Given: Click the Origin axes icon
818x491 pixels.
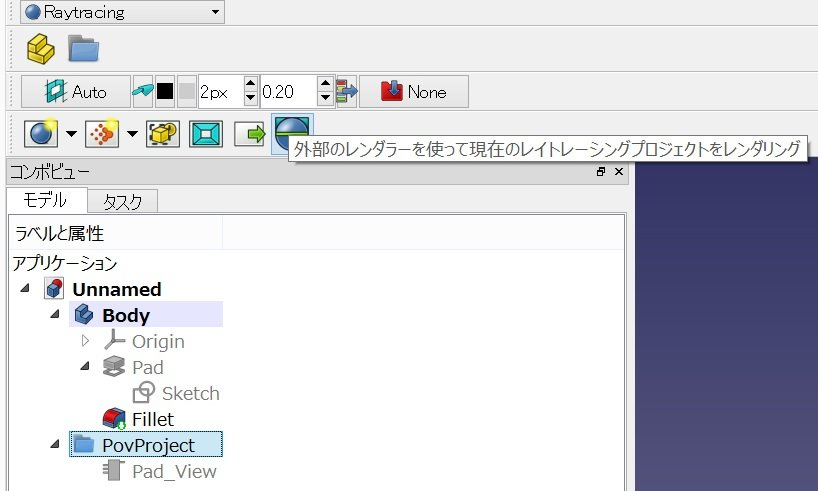Looking at the screenshot, I should (114, 340).
